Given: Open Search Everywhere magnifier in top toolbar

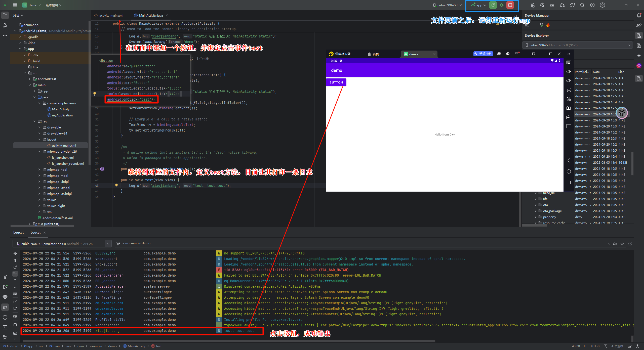Looking at the screenshot, I should pos(582,5).
